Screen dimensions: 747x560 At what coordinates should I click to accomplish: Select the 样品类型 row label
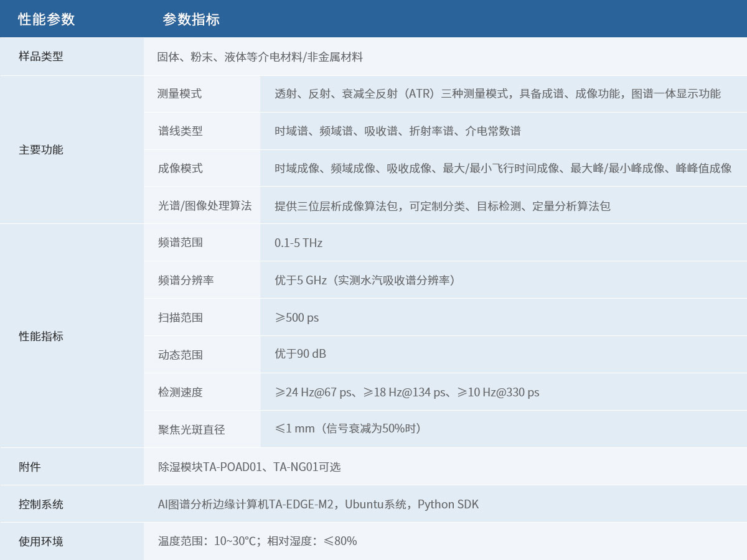41,57
